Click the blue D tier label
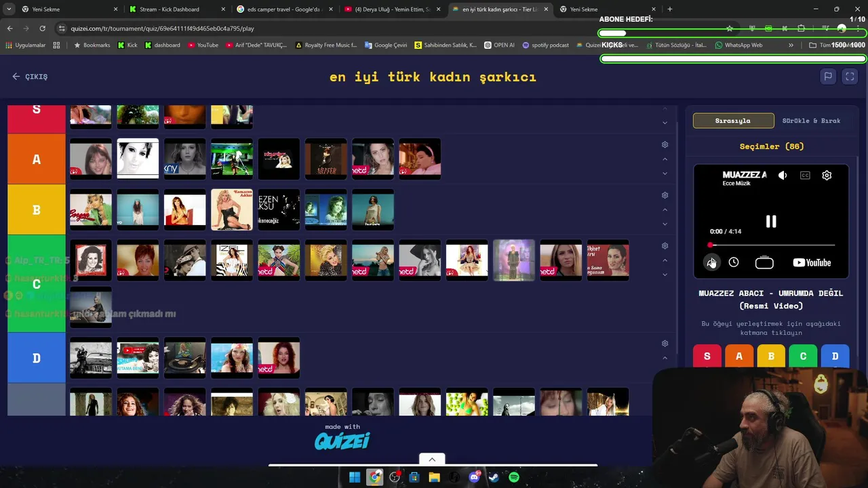Viewport: 868px width, 488px height. tap(37, 358)
